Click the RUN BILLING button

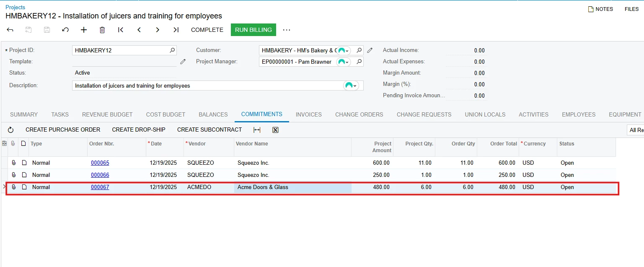[x=253, y=30]
